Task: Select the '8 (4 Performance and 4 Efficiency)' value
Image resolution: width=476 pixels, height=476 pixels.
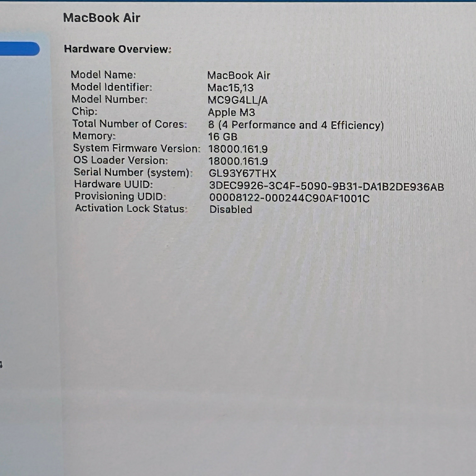Action: (296, 125)
